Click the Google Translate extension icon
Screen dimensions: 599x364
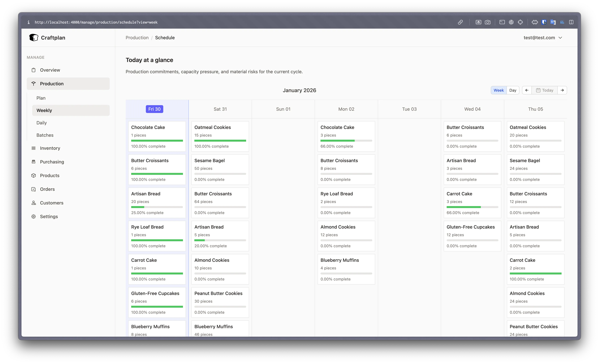tap(553, 22)
